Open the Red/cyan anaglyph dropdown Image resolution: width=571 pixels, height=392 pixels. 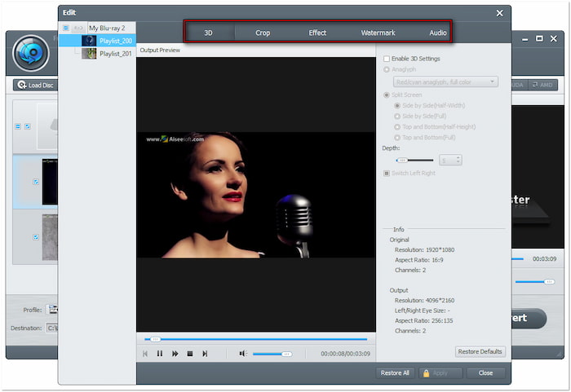click(x=445, y=81)
